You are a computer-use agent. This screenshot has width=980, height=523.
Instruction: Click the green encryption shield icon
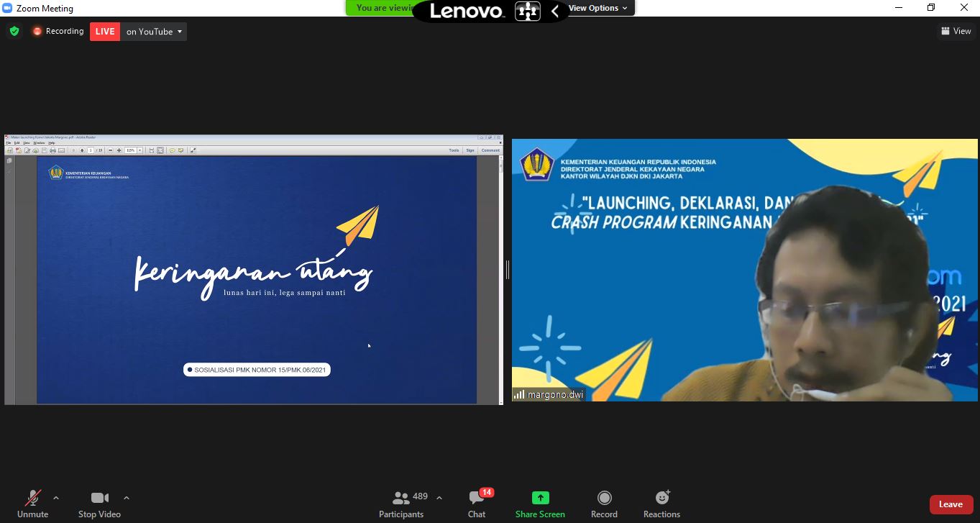pos(14,32)
